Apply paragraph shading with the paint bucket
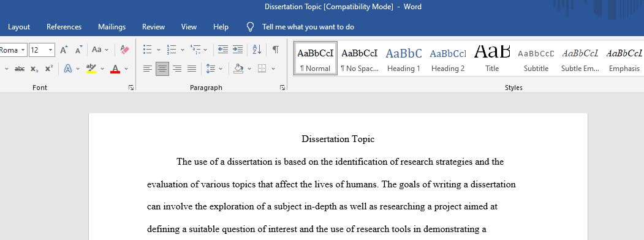This screenshot has width=644, height=240. click(x=238, y=69)
